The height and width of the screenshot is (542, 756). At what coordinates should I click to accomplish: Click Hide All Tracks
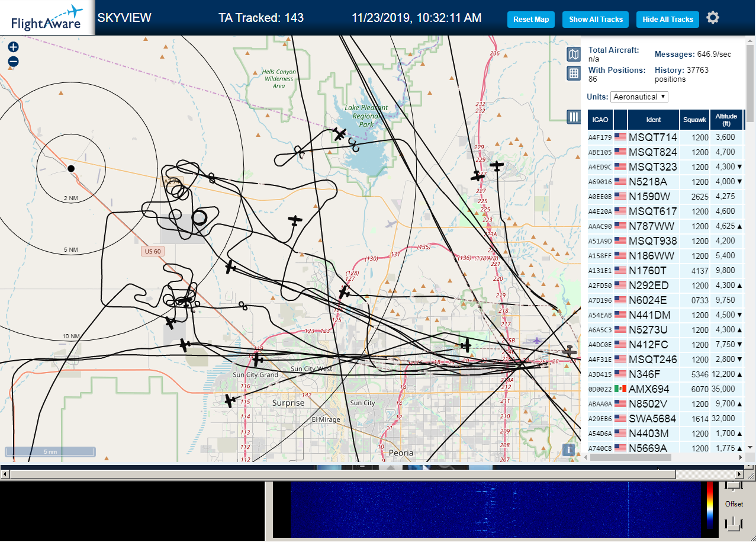tap(668, 20)
